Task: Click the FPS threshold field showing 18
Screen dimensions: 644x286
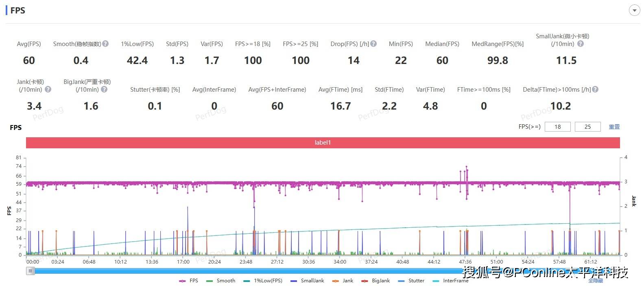Action: [557, 127]
